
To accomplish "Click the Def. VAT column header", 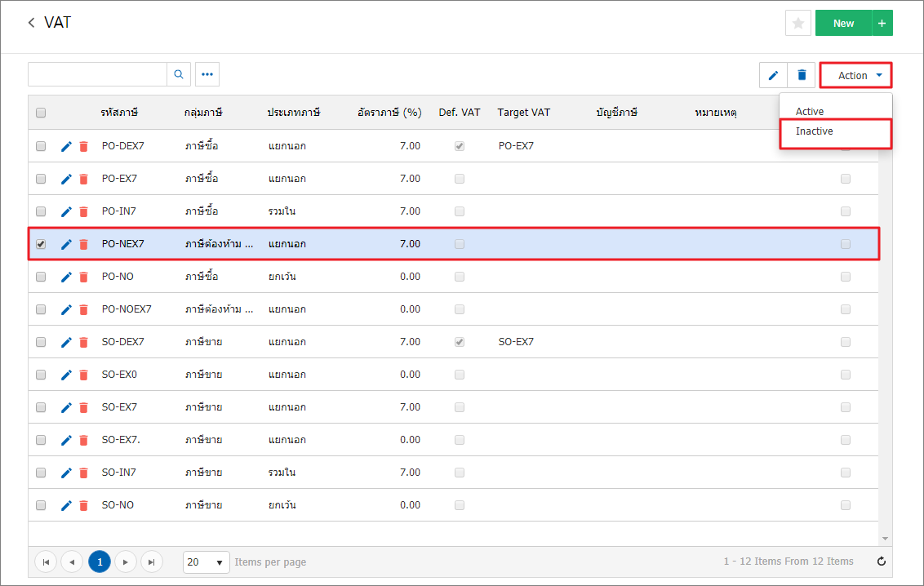I will click(460, 113).
